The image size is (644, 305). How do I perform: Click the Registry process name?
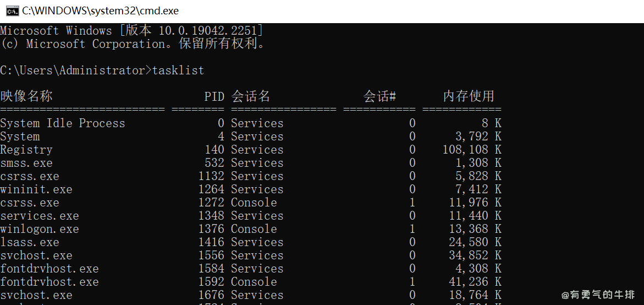click(26, 150)
